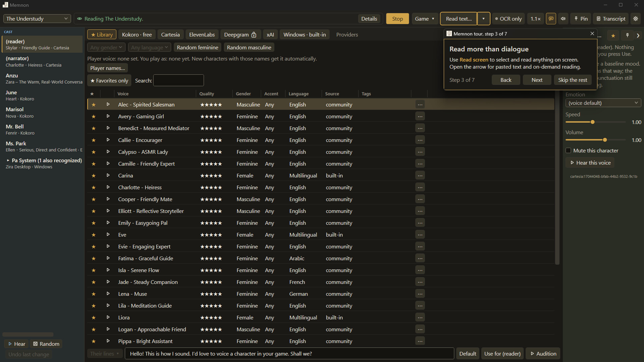Adjust the Speed slider handle
The width and height of the screenshot is (644, 362).
tap(593, 122)
